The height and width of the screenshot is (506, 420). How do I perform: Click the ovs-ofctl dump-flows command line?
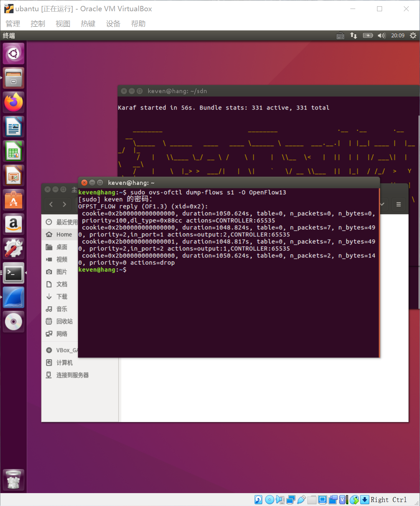tap(182, 192)
